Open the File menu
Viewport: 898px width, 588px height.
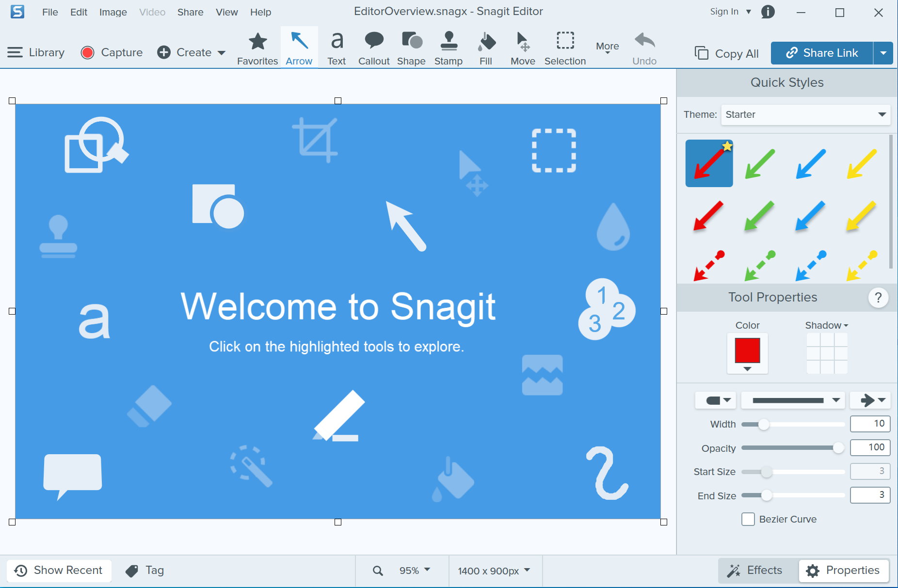click(x=50, y=12)
